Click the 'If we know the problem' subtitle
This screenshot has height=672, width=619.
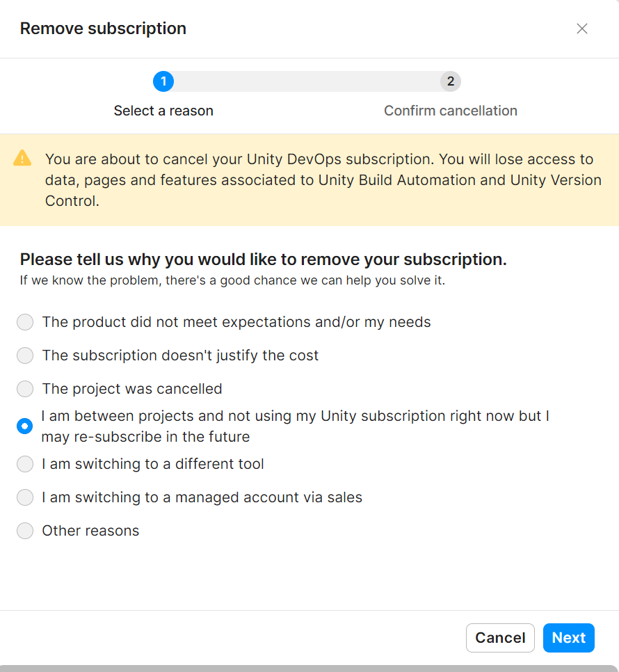click(x=232, y=280)
